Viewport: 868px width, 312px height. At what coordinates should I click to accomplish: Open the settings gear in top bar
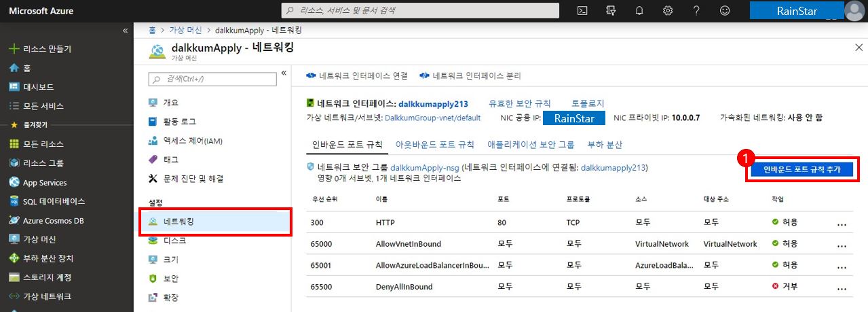pos(668,11)
